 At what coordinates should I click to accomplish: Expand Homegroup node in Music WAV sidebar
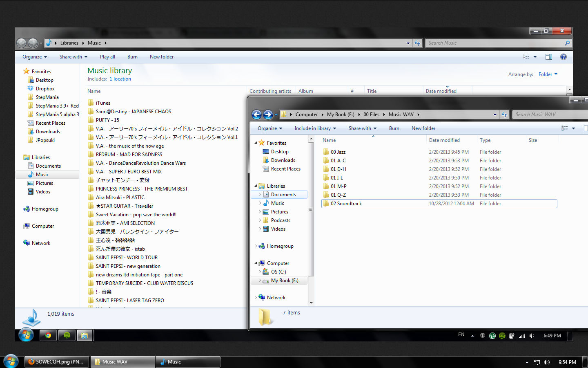click(x=256, y=246)
